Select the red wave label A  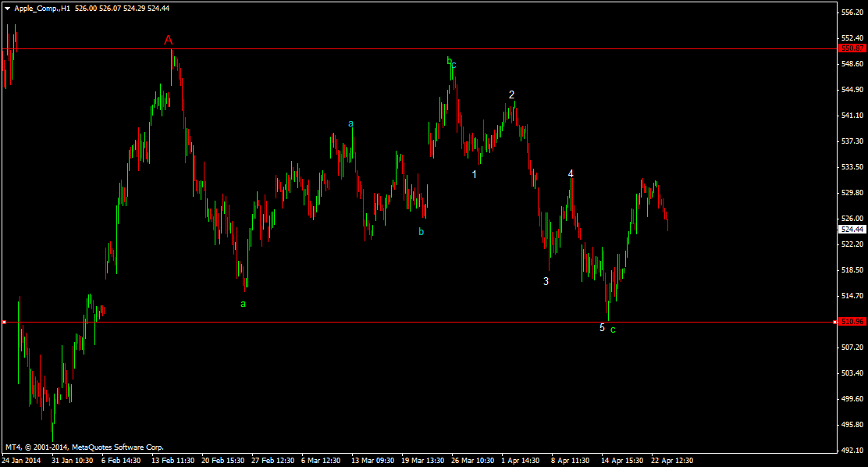(169, 40)
